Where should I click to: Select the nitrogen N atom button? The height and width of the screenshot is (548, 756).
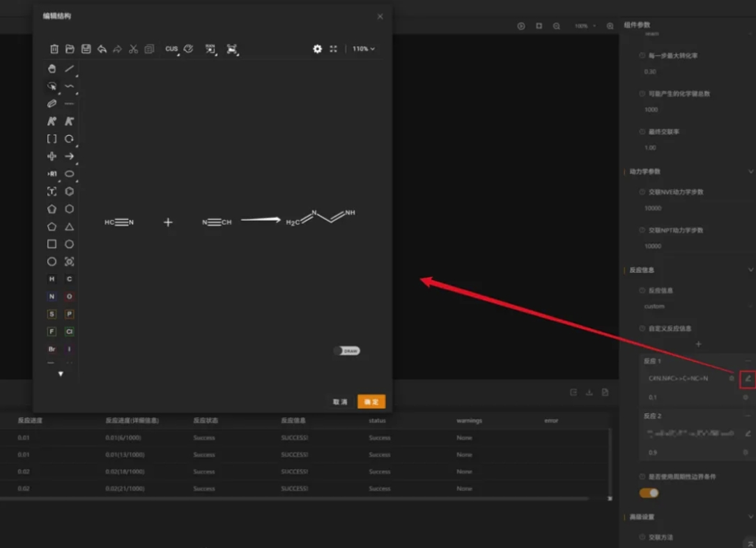52,297
